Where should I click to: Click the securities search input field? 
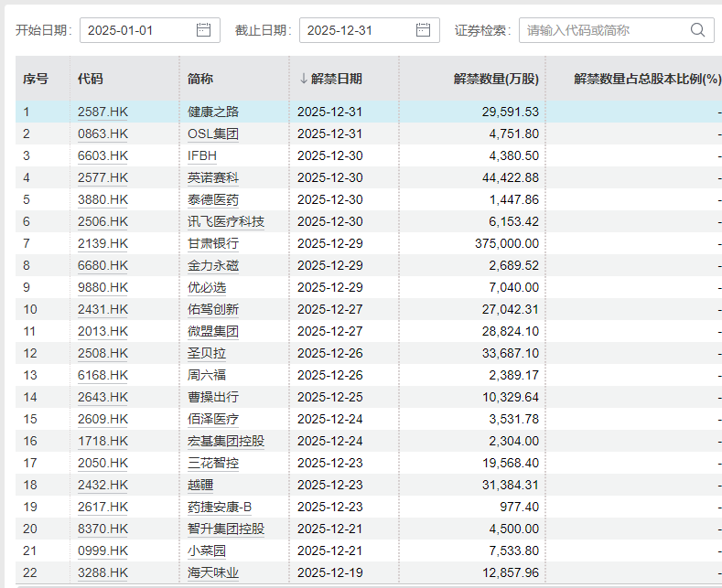[602, 30]
